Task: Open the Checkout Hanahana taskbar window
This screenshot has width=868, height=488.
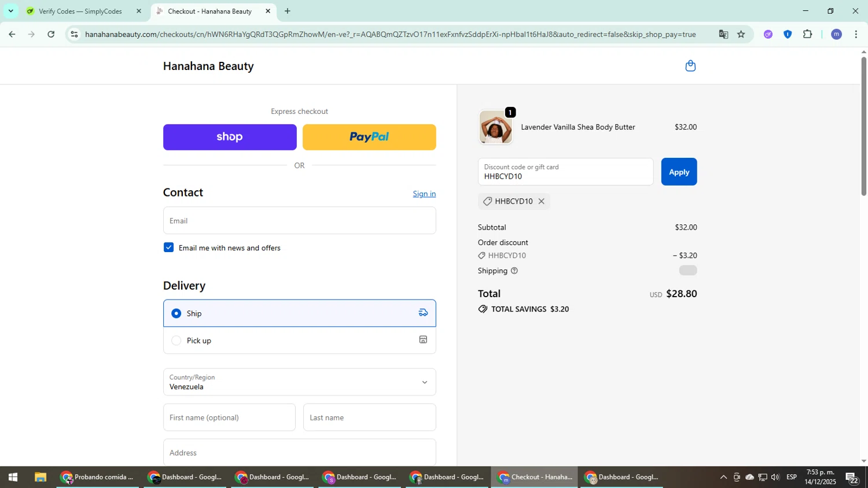Action: coord(534,477)
